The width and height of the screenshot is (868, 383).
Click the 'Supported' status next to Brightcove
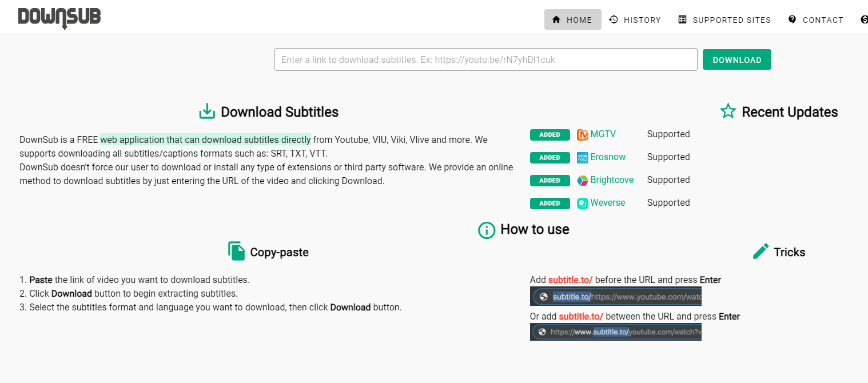(x=668, y=180)
